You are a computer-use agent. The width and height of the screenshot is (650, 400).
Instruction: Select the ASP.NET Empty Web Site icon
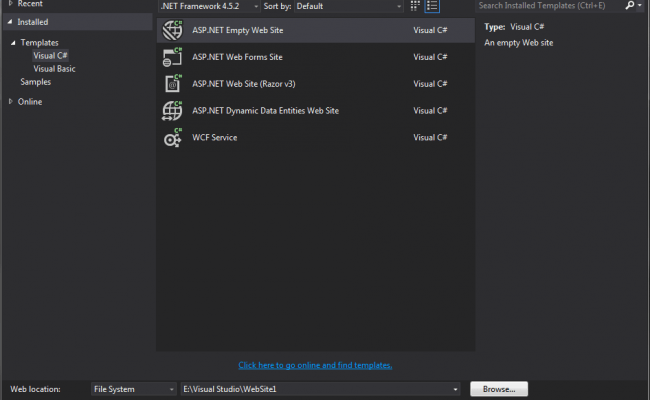(172, 30)
